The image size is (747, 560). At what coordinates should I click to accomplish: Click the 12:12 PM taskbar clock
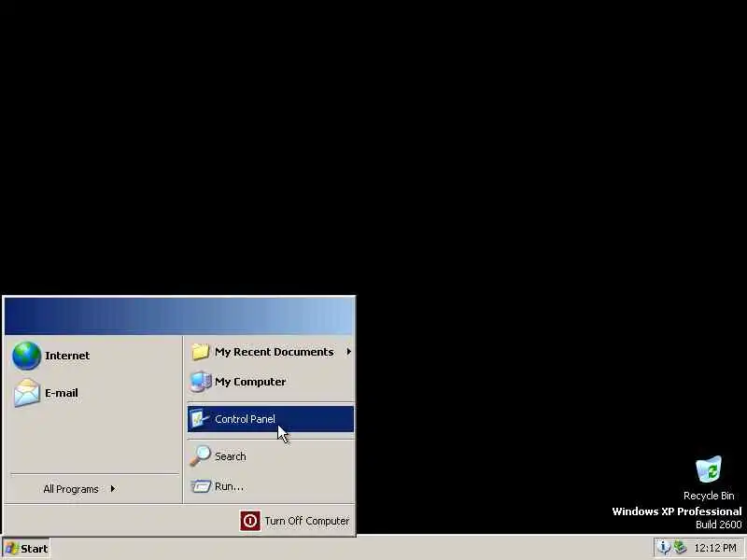click(715, 548)
